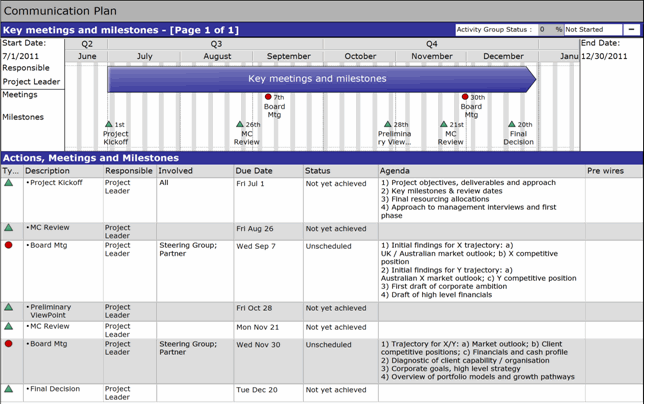Click the green triangle icon in Final Decision row

9,389
